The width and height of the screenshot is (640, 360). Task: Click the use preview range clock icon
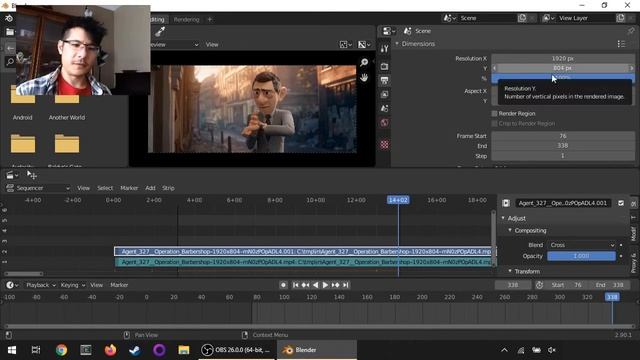539,285
